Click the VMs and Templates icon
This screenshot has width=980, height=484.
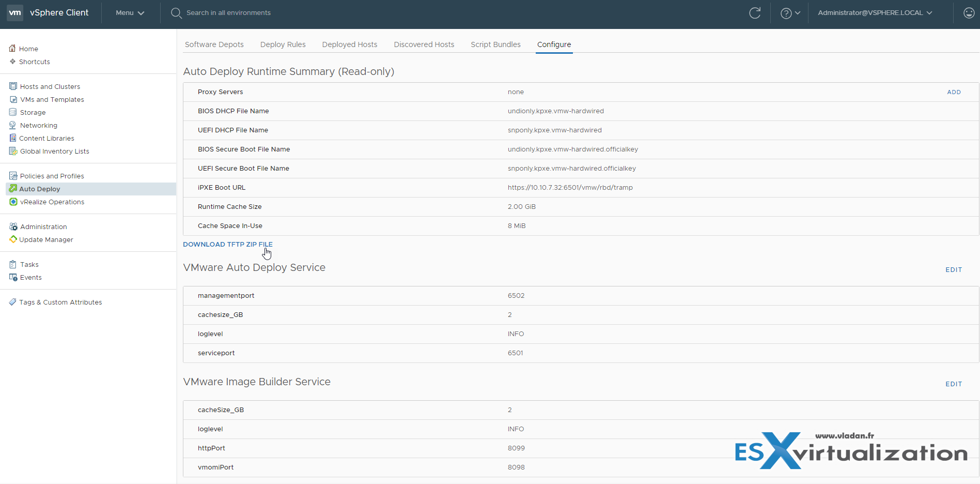tap(13, 99)
